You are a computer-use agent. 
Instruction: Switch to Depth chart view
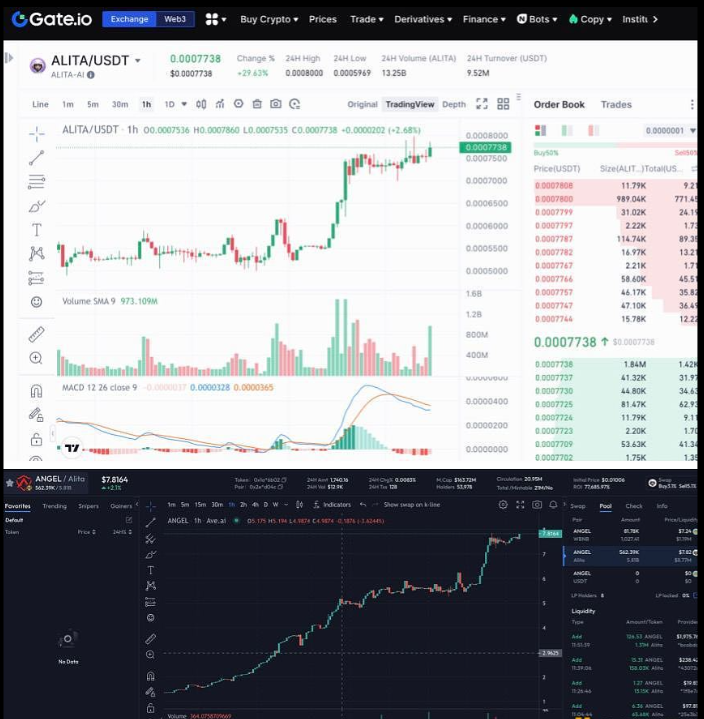(x=454, y=105)
